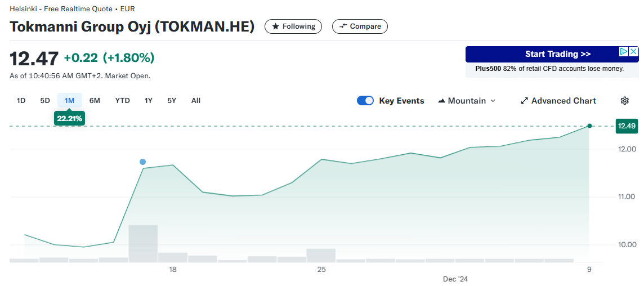Click Compare to add a symbol
The width and height of the screenshot is (644, 286).
pyautogui.click(x=360, y=26)
